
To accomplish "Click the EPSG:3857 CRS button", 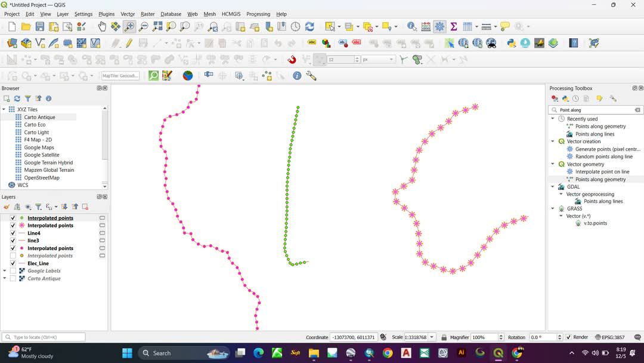I will click(610, 337).
